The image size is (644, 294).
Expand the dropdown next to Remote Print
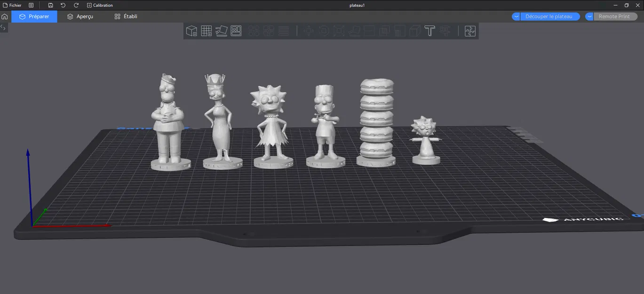click(x=589, y=16)
